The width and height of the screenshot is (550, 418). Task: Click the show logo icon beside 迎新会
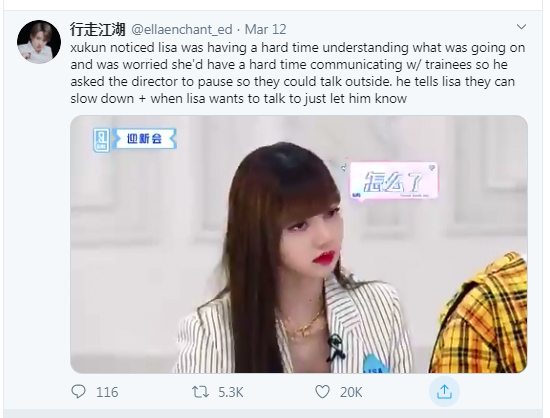click(101, 140)
